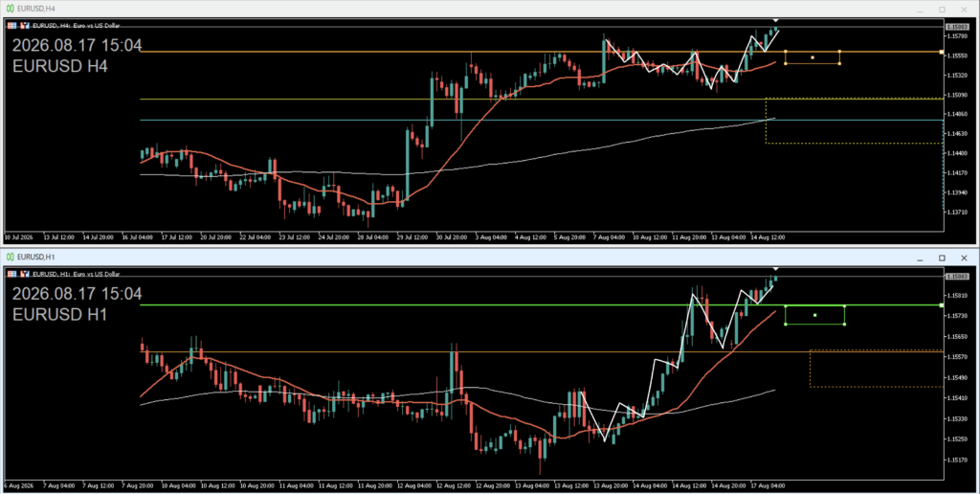This screenshot has width=980, height=494.
Task: Minimize the EURUSD,H1 chart window
Action: pos(920,258)
